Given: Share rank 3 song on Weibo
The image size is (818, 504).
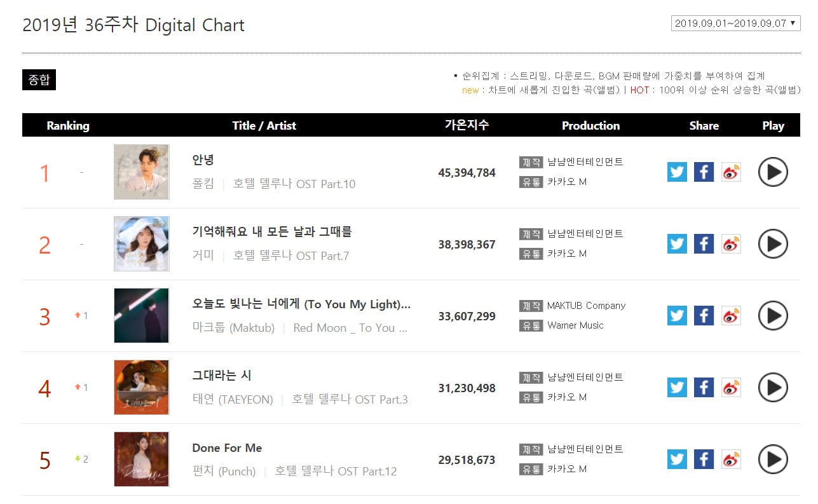Looking at the screenshot, I should [731, 316].
